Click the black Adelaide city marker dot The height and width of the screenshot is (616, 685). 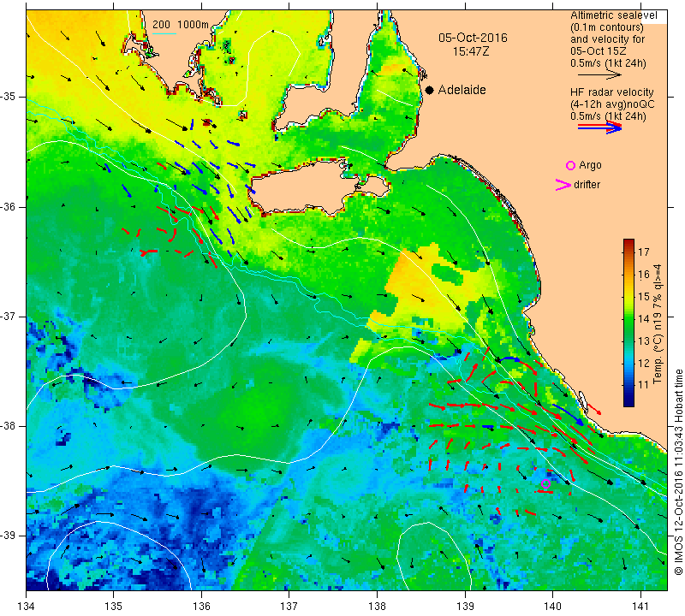tap(430, 90)
